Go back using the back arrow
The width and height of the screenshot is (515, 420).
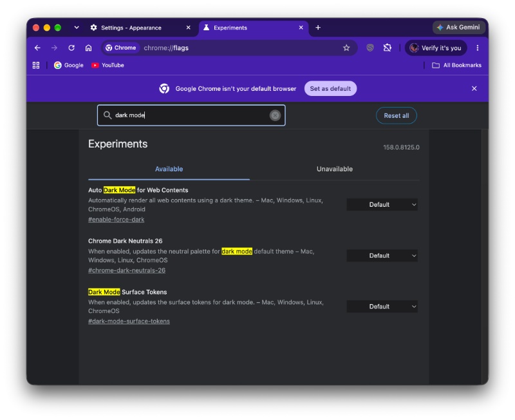tap(37, 48)
